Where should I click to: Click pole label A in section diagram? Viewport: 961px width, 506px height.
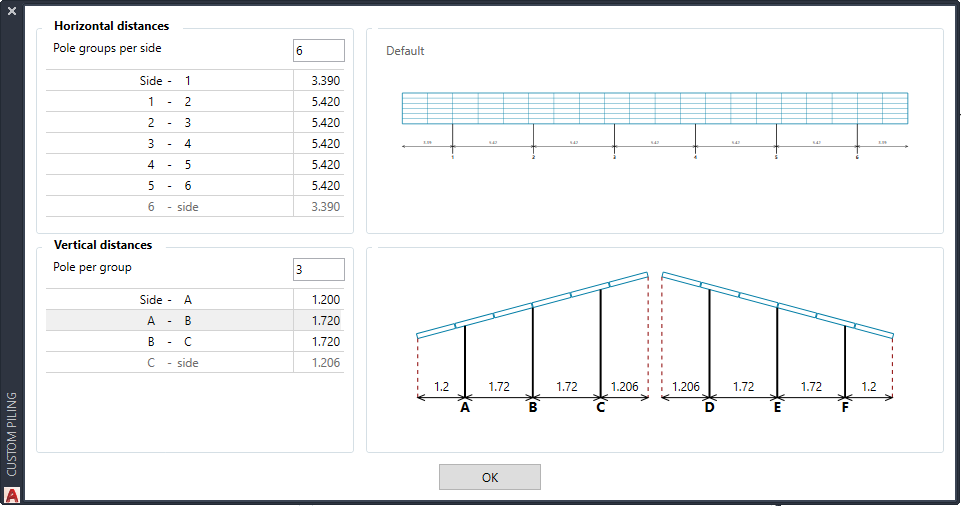point(465,408)
